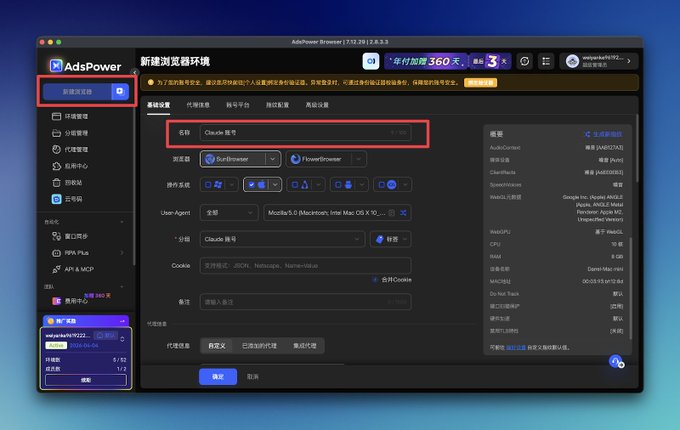This screenshot has height=430, width=680.
Task: Click the 取消 button
Action: pyautogui.click(x=253, y=377)
